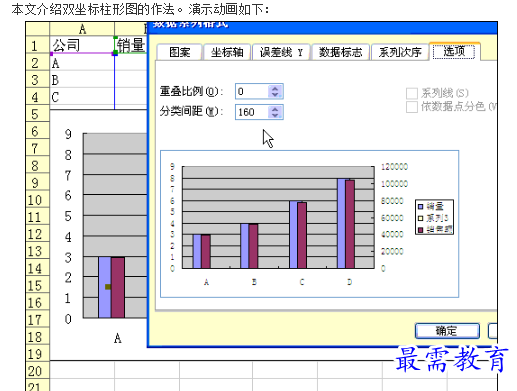Select row 20 header
Image resolution: width=517 pixels, height=391 pixels.
point(38,371)
